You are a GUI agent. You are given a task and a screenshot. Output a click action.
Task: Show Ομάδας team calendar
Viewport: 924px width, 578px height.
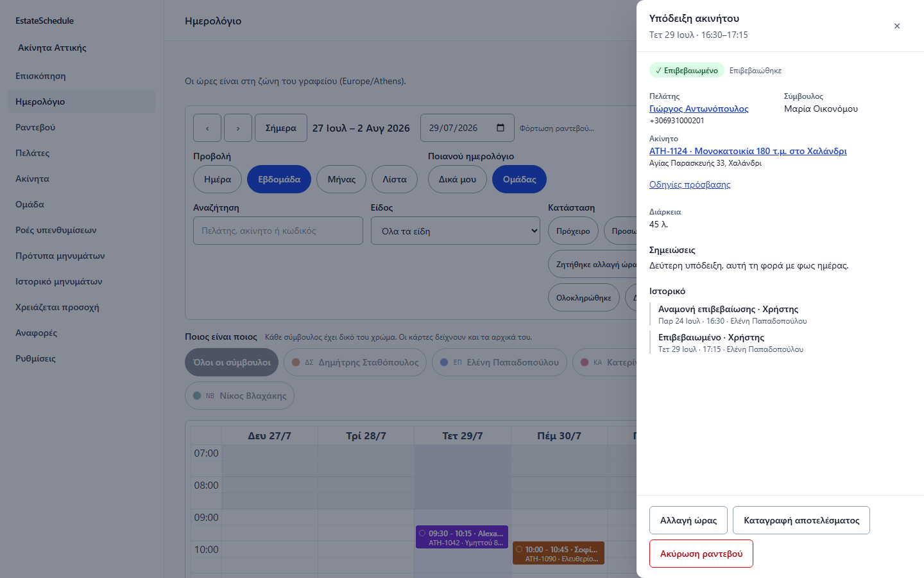click(520, 179)
